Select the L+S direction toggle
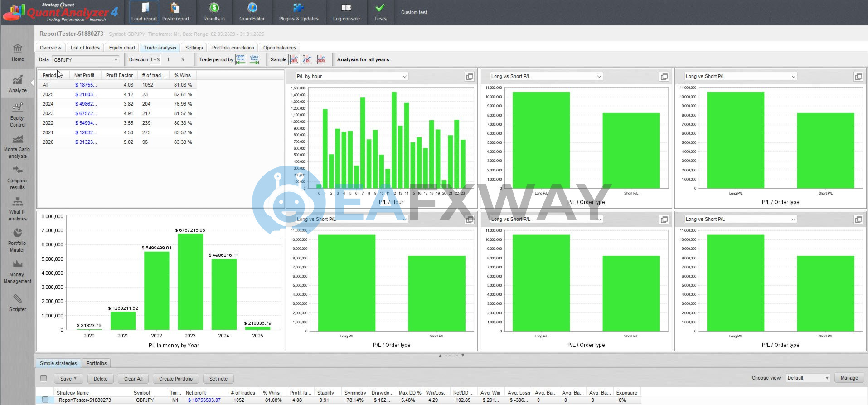 (155, 59)
